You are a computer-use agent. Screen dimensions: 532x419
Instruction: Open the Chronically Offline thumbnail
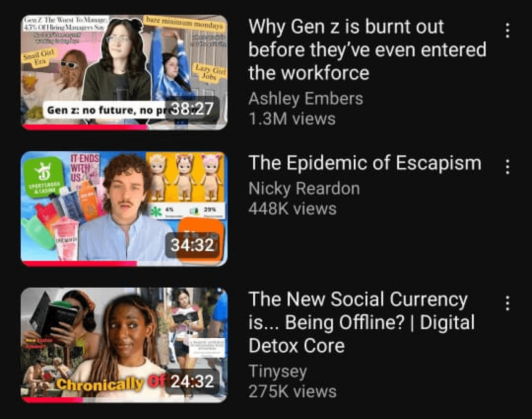point(124,345)
